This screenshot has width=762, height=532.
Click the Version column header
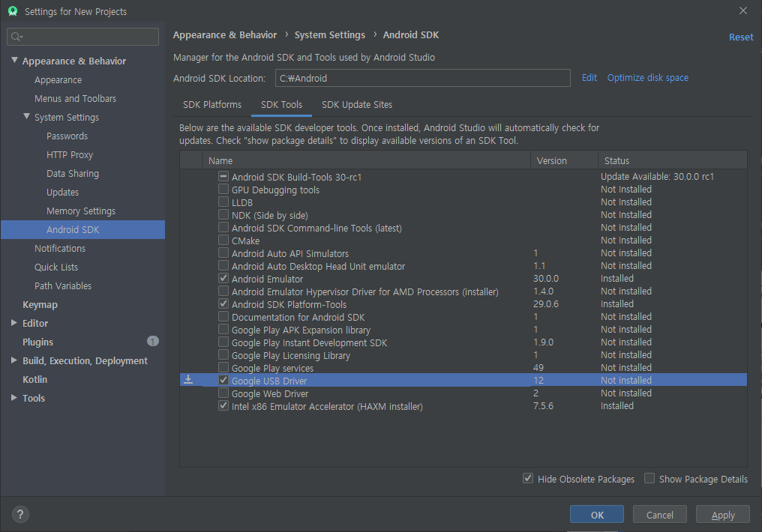[x=564, y=160]
